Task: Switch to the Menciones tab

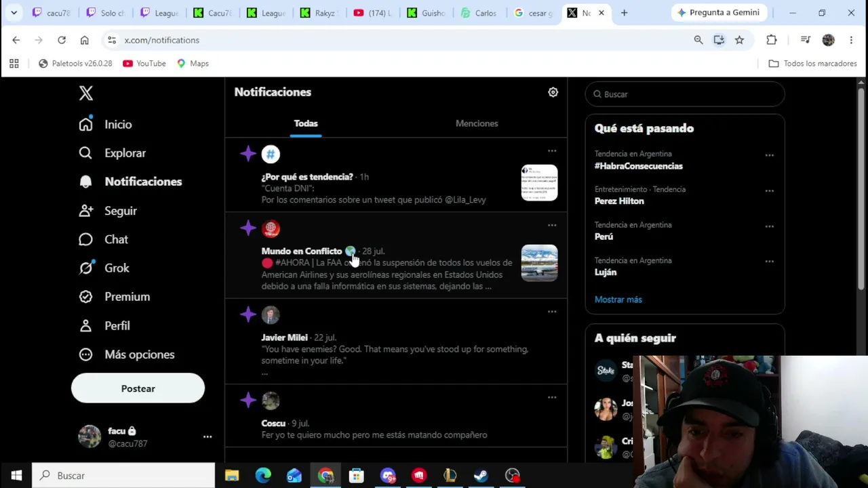Action: tap(477, 123)
